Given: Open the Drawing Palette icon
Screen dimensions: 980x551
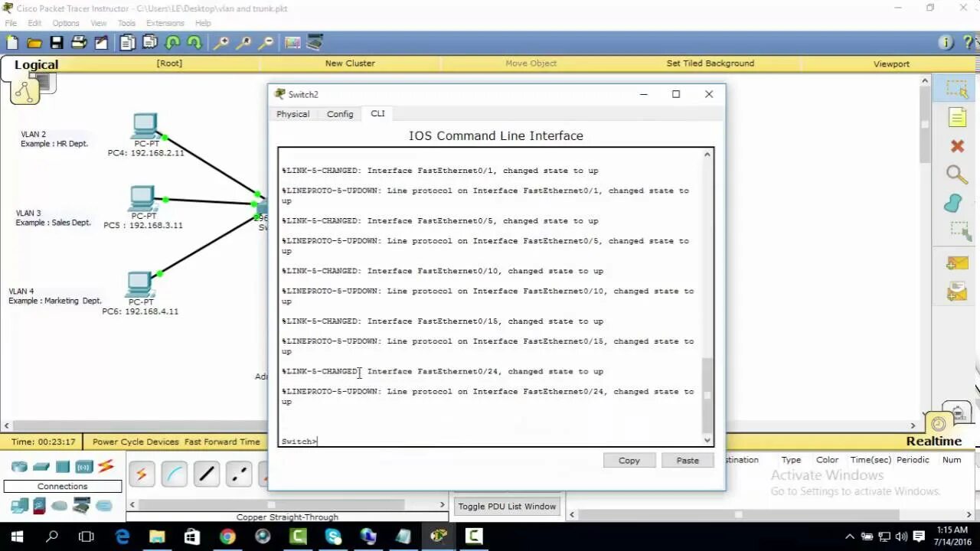Looking at the screenshot, I should (292, 43).
